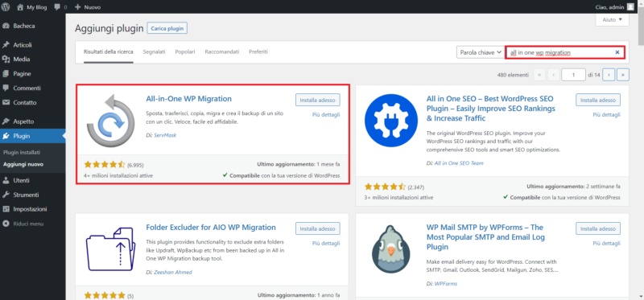644x300 pixels.
Task: Switch to the Preferiti tab
Action: (x=258, y=52)
